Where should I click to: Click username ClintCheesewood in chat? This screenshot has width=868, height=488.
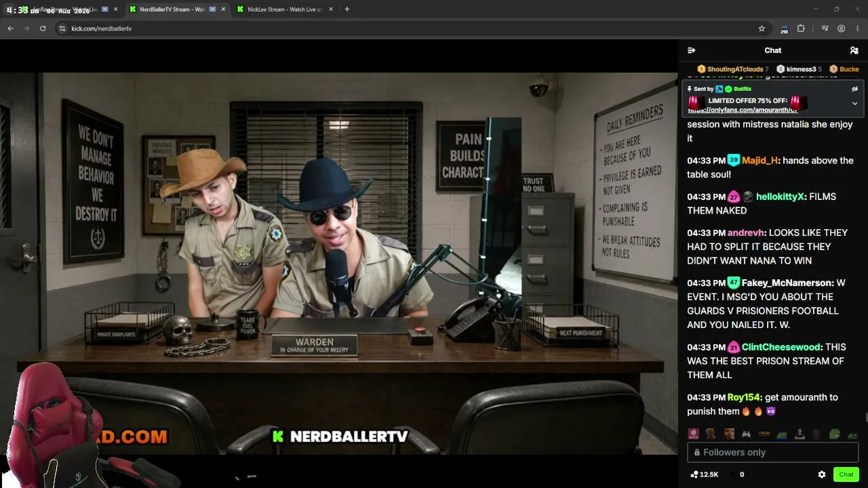(781, 347)
